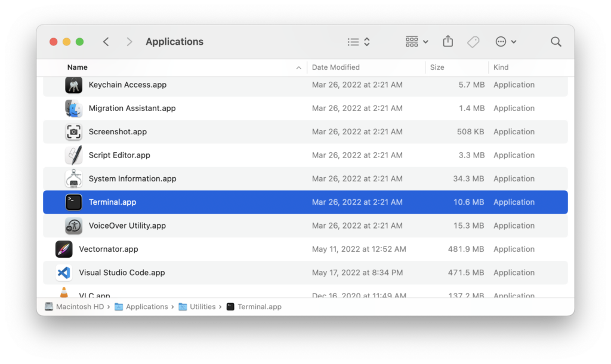Image resolution: width=611 pixels, height=364 pixels.
Task: Click the Script Editor pen icon
Action: tap(73, 155)
